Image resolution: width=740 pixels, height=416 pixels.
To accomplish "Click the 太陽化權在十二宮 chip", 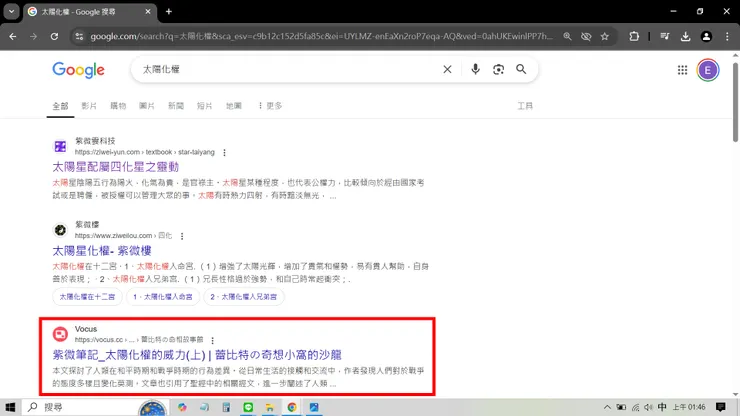I will [x=87, y=297].
